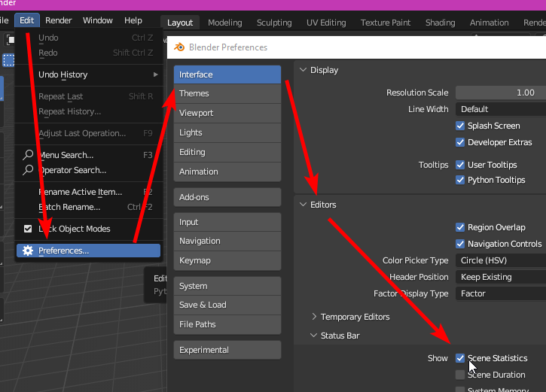
Task: Switch to Shading workspace tab
Action: (x=440, y=23)
